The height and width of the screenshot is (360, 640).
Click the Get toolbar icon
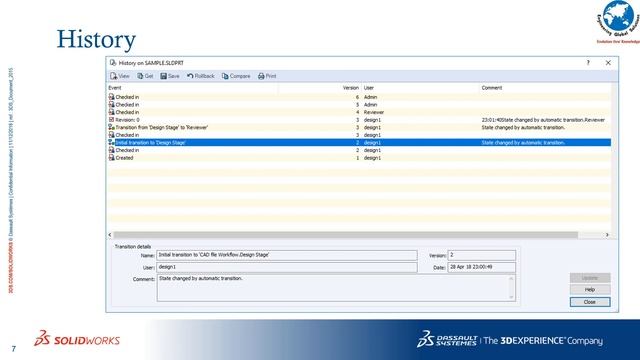pyautogui.click(x=140, y=76)
